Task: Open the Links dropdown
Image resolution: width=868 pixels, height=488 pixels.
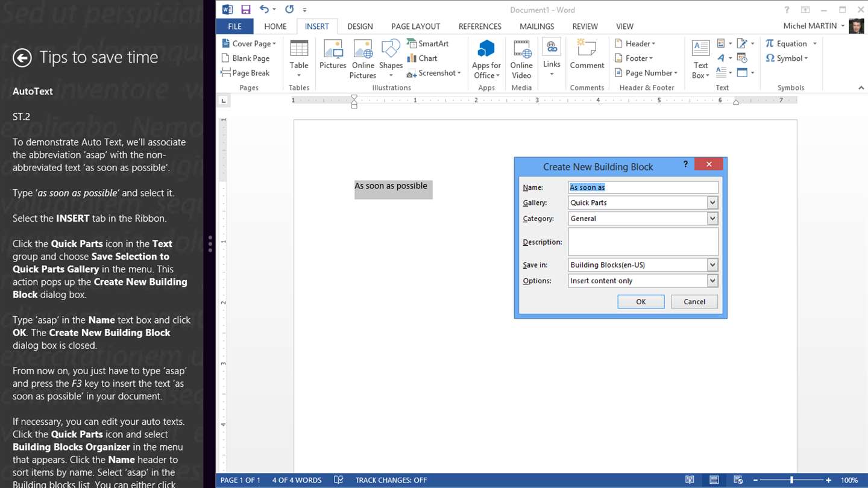Action: click(x=552, y=58)
